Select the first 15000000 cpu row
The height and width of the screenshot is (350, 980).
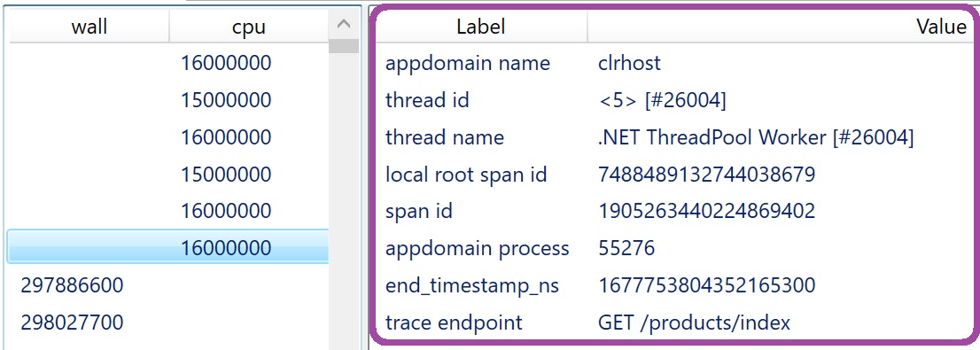(x=167, y=100)
